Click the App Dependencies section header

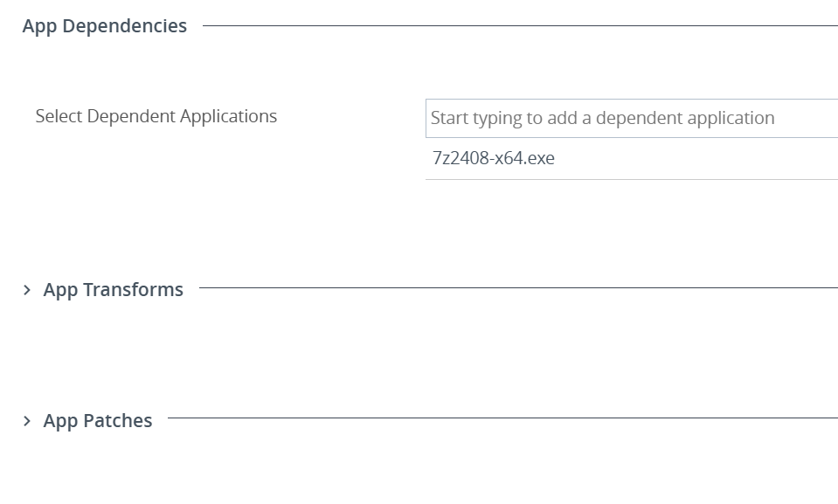(x=104, y=25)
